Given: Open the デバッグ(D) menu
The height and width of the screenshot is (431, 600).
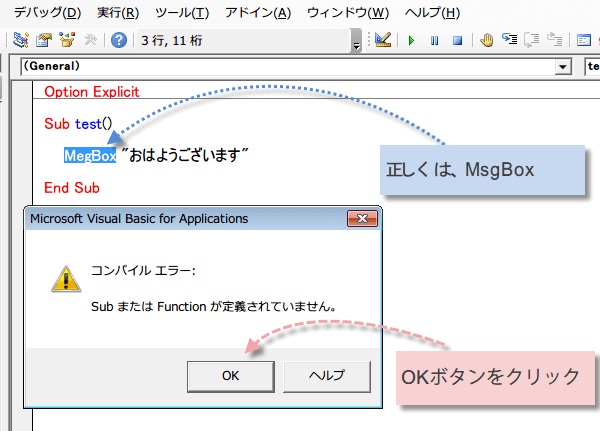Looking at the screenshot, I should (x=47, y=13).
